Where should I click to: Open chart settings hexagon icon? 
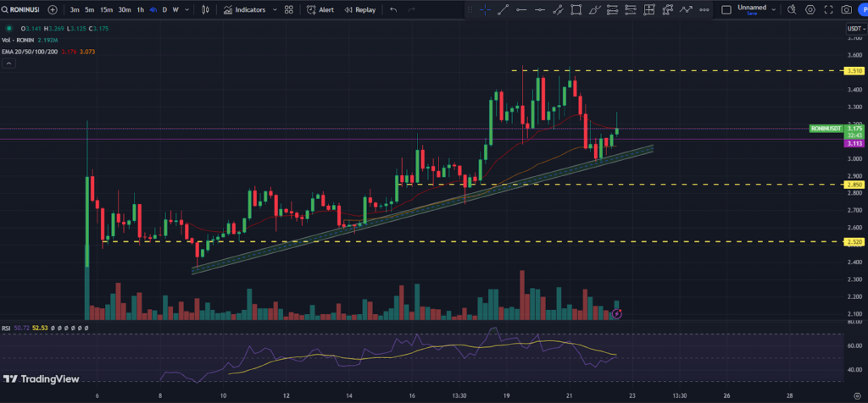(810, 9)
